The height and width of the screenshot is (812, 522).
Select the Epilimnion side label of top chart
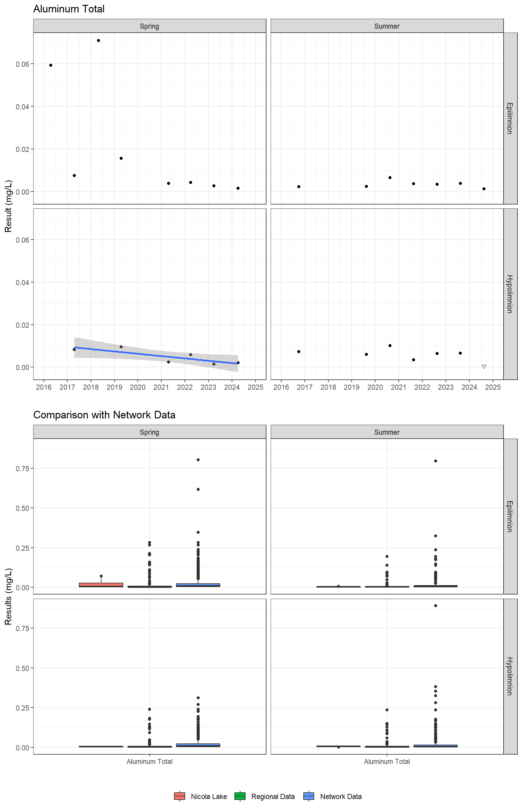click(510, 118)
